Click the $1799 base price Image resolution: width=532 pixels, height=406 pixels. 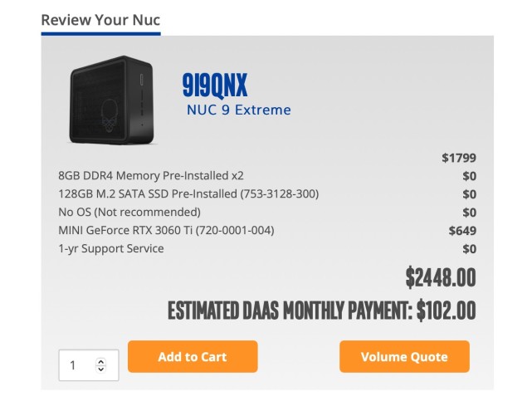coord(459,157)
